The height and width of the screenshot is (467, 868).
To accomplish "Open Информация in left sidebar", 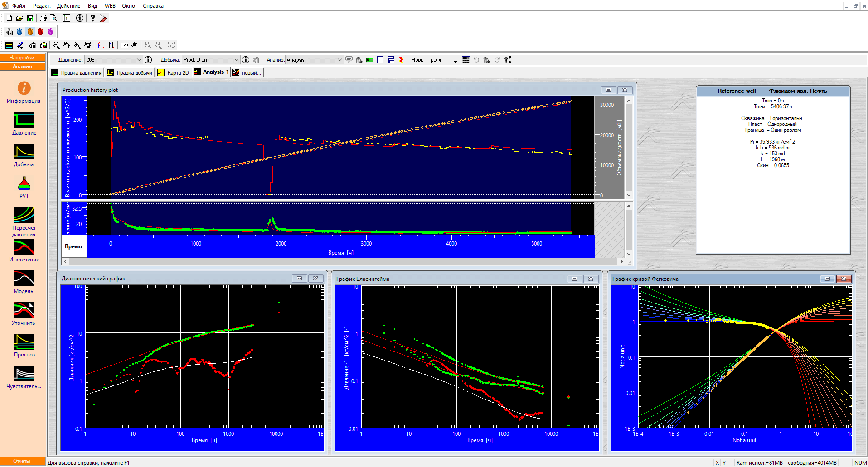I will coord(24,92).
